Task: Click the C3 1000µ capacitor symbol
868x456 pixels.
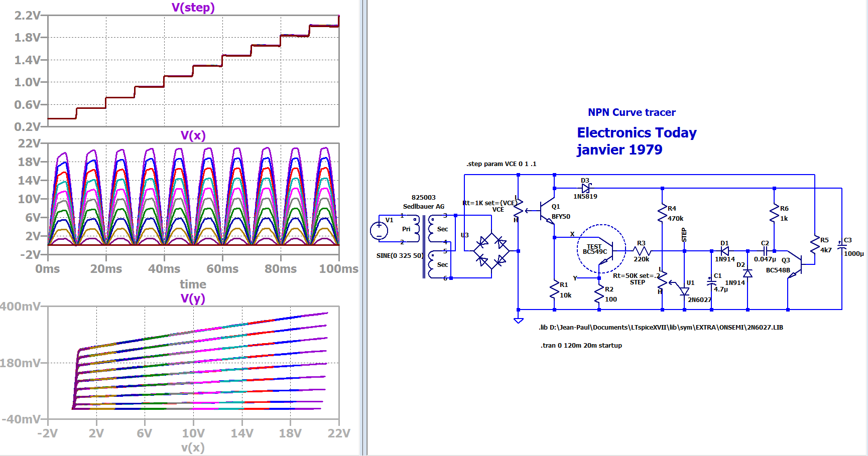Action: pyautogui.click(x=842, y=247)
